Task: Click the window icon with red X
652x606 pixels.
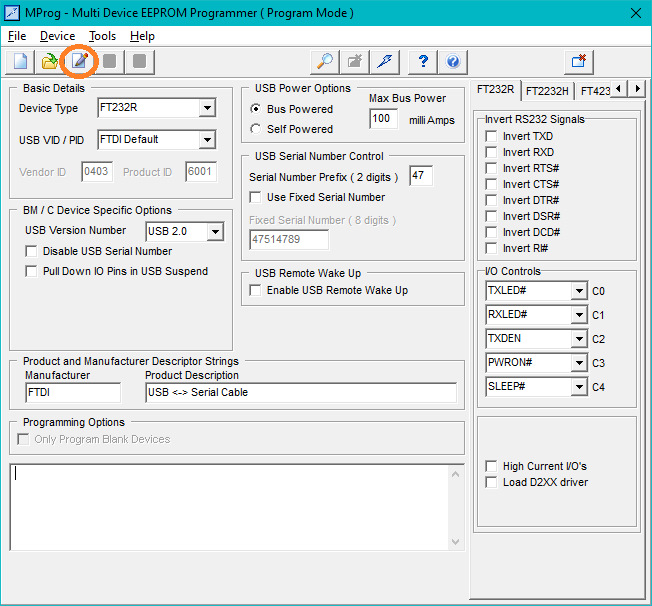Action: coord(579,62)
